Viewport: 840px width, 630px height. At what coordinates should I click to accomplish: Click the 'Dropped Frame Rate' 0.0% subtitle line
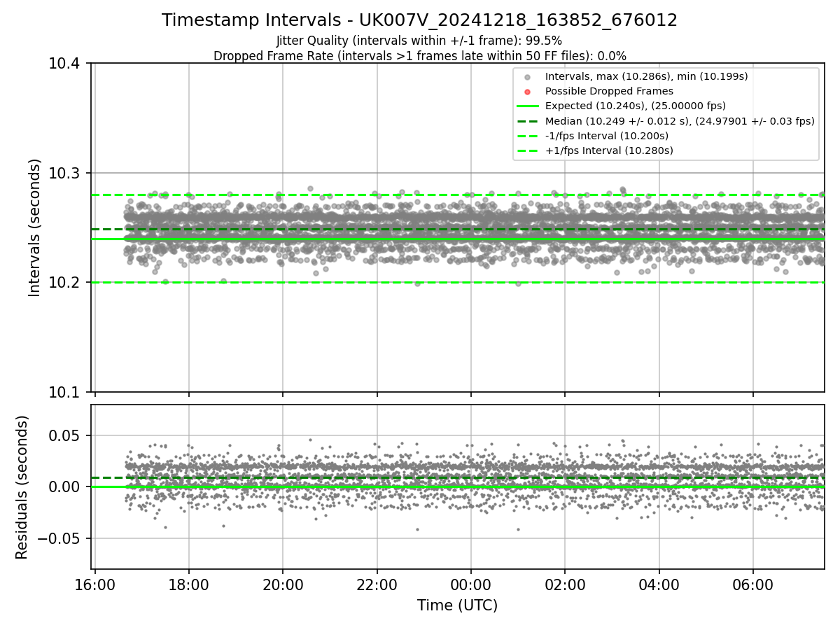419,55
